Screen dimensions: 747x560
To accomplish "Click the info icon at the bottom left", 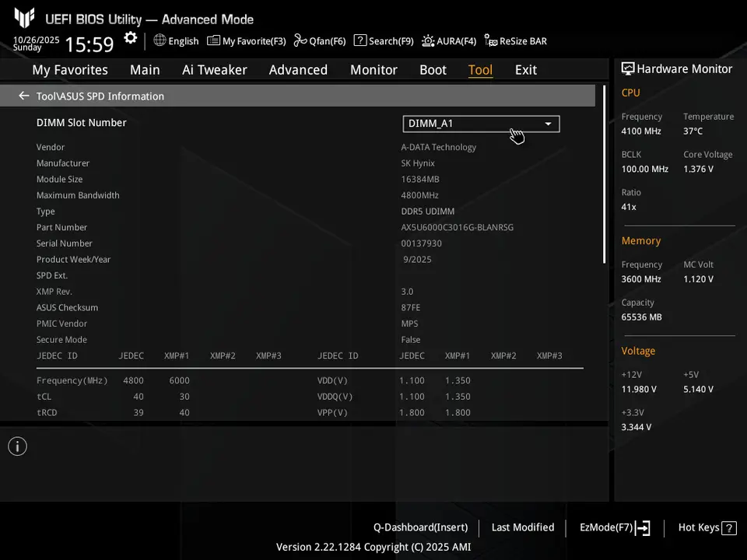I will coord(18,446).
